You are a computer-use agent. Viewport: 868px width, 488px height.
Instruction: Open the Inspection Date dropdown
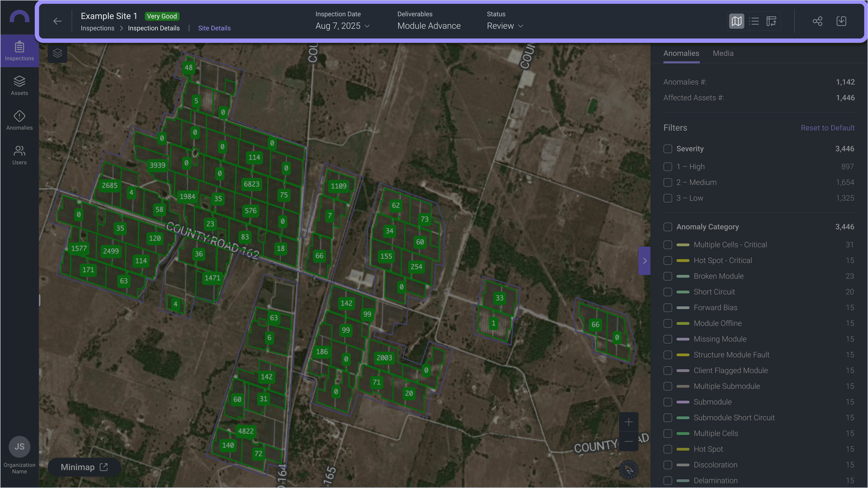pos(342,26)
